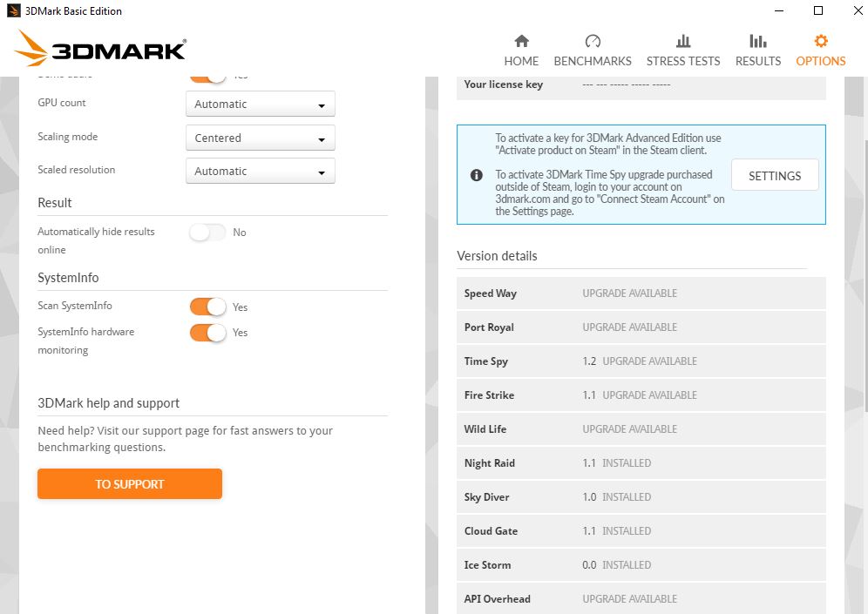
Task: Switch to the HOME tab label
Action: pyautogui.click(x=521, y=61)
